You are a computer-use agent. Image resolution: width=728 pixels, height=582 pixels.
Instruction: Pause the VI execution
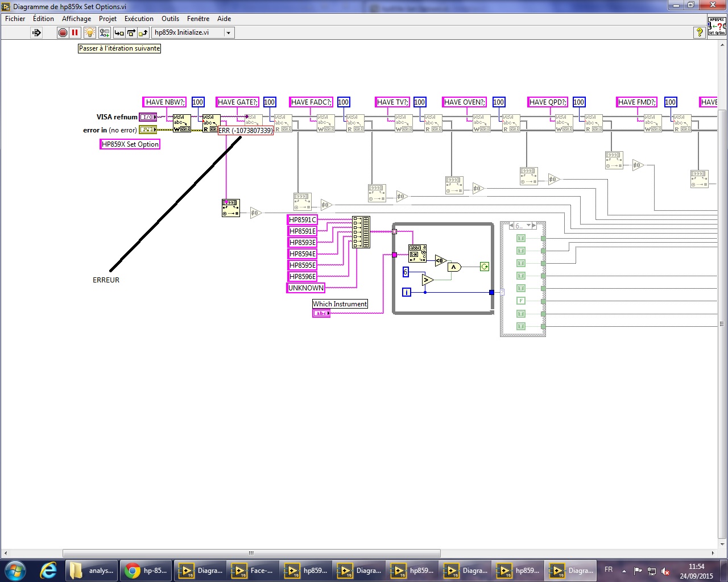click(75, 32)
